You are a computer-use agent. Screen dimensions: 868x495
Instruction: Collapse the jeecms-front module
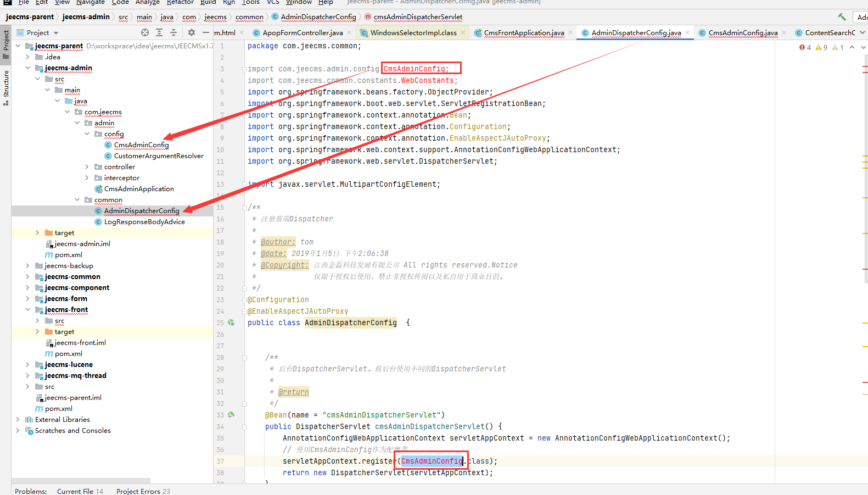(27, 310)
